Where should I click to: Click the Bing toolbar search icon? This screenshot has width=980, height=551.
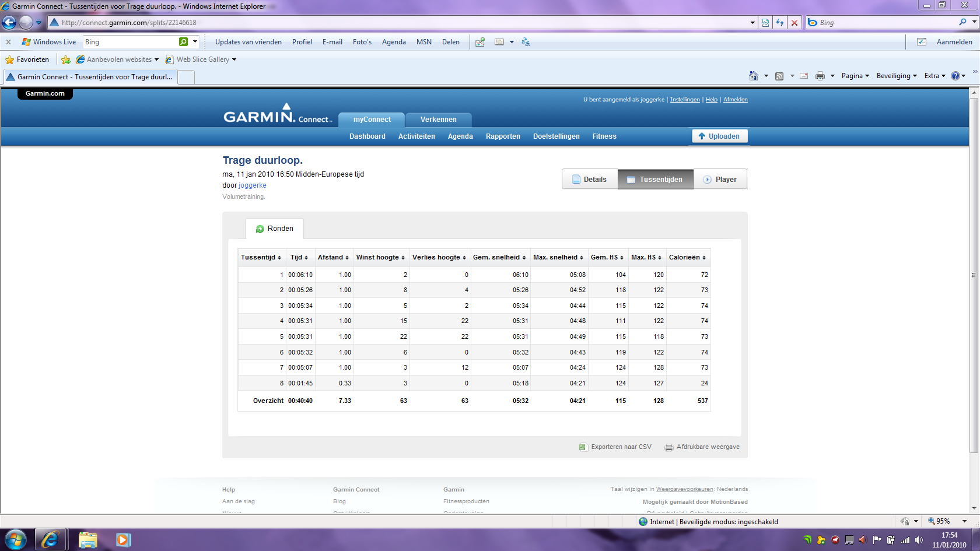[184, 42]
